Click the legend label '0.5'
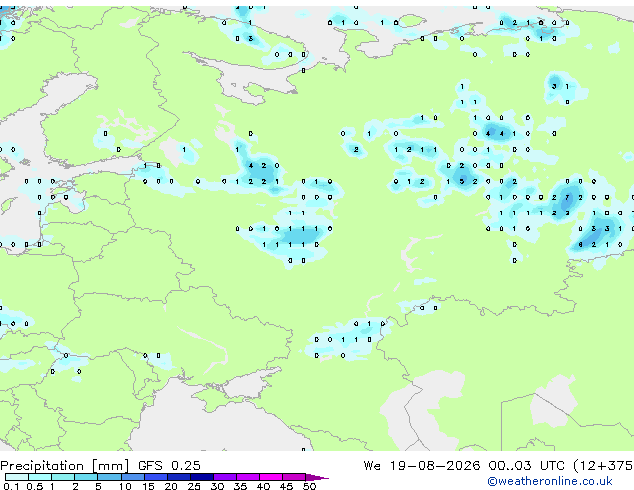 click(34, 486)
